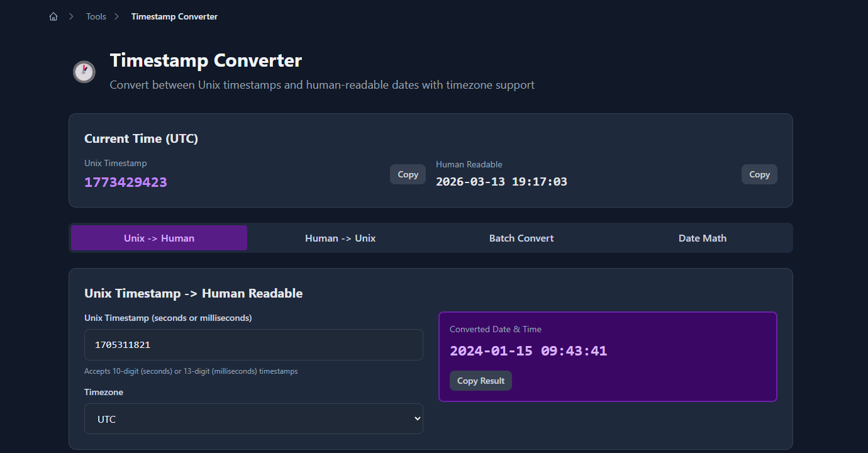Click the Timezone field label

(104, 392)
